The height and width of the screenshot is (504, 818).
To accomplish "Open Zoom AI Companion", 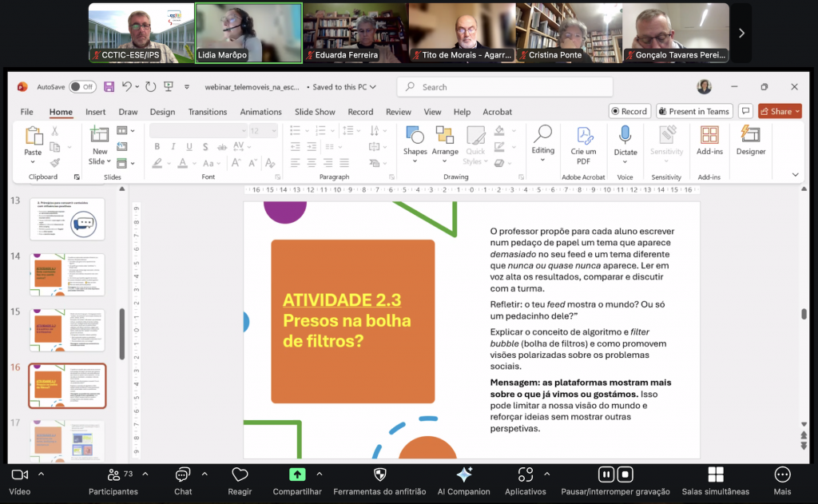I will click(463, 479).
